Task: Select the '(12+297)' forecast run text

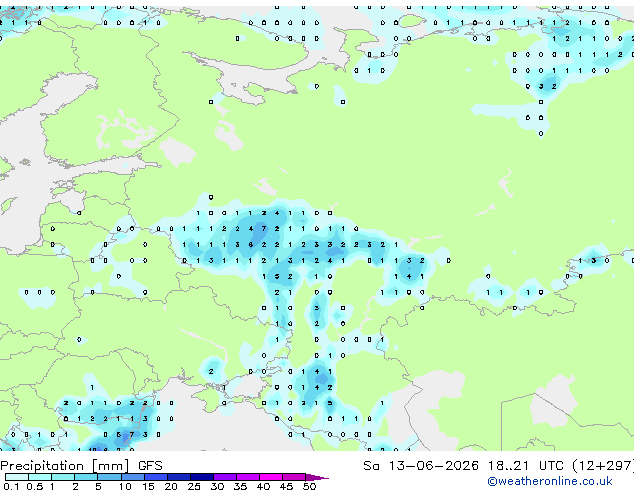Action: (x=603, y=466)
